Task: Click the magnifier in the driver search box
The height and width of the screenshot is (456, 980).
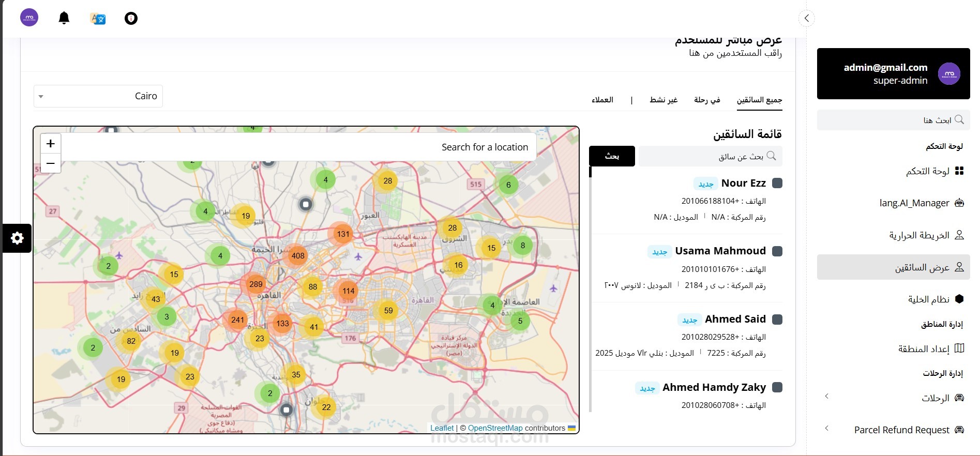Action: (771, 156)
